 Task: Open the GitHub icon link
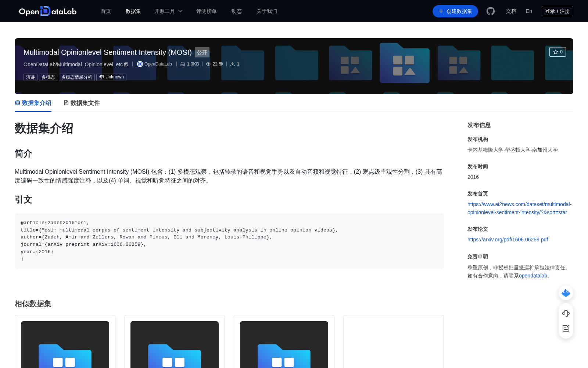tap(491, 11)
